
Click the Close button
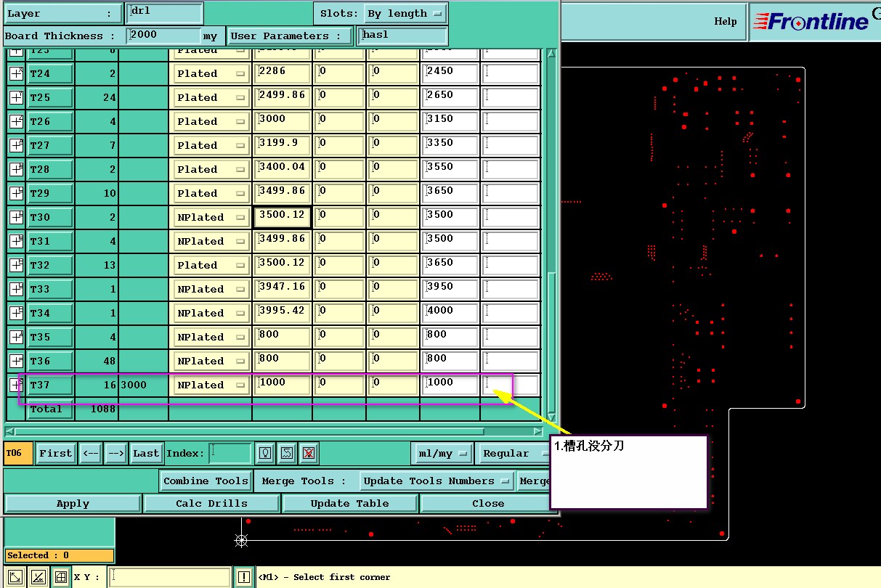[487, 504]
